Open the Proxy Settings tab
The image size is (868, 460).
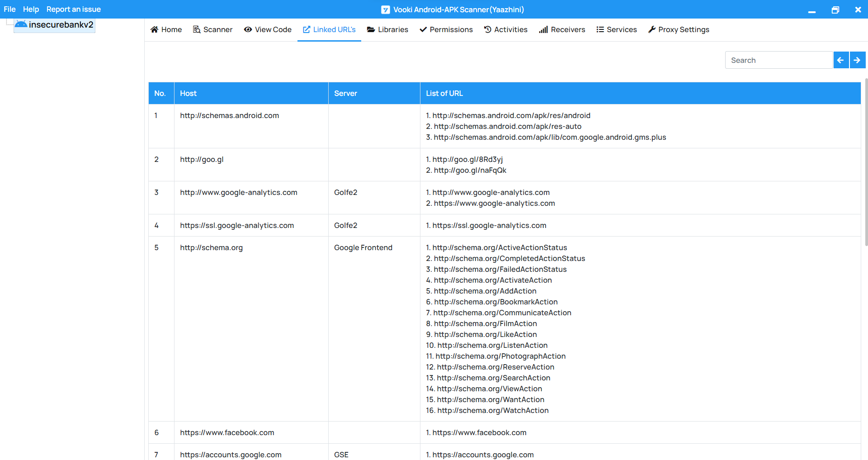pyautogui.click(x=679, y=29)
